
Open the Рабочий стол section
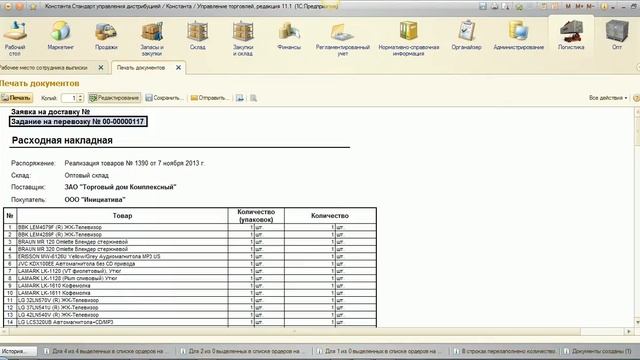tap(15, 38)
